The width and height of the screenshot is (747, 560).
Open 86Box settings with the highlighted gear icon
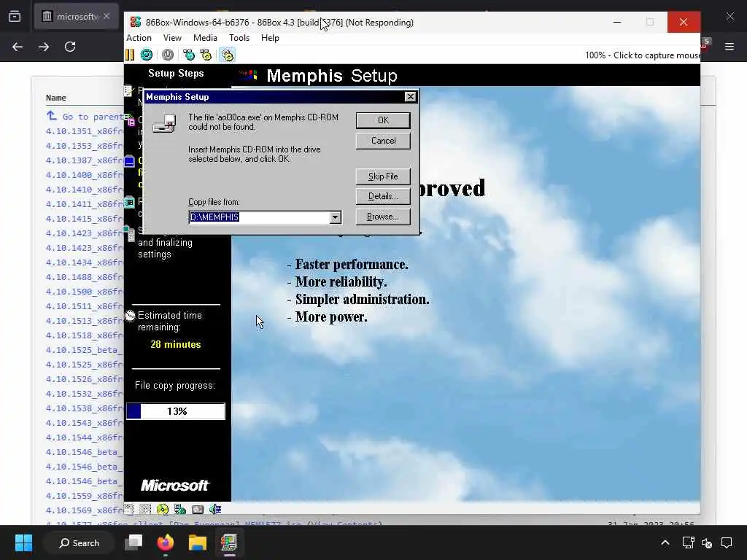coord(228,55)
